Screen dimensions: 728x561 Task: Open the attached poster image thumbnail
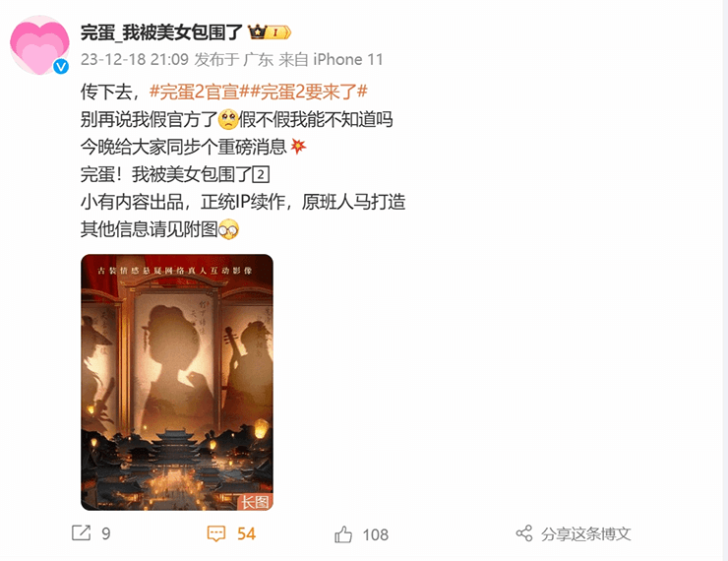point(177,382)
